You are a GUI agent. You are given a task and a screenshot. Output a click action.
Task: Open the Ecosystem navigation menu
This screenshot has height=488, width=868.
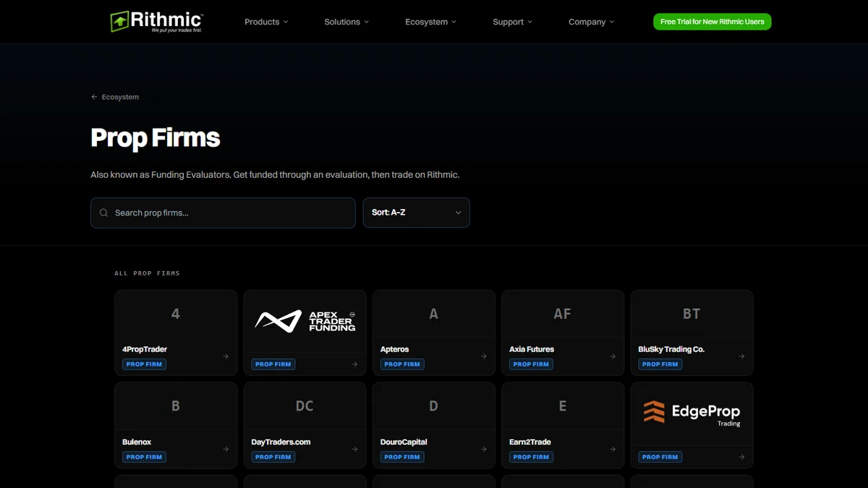430,22
